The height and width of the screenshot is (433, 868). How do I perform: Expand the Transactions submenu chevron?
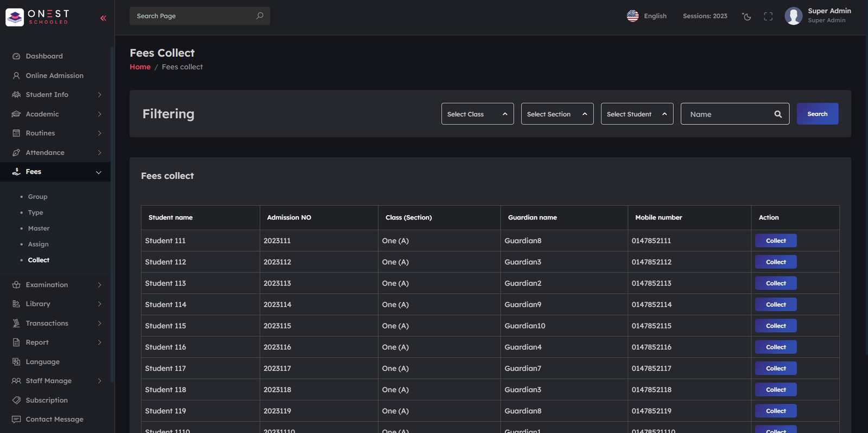point(99,324)
